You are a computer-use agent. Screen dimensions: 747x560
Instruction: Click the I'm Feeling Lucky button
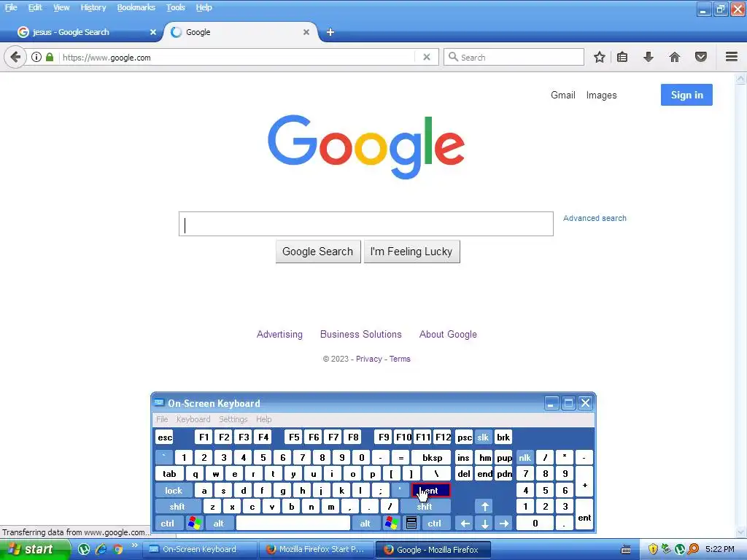tap(411, 252)
